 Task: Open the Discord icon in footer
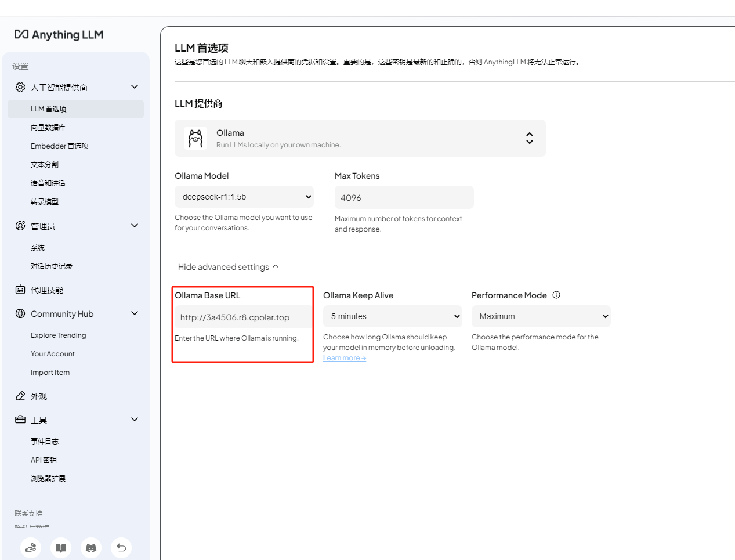91,547
